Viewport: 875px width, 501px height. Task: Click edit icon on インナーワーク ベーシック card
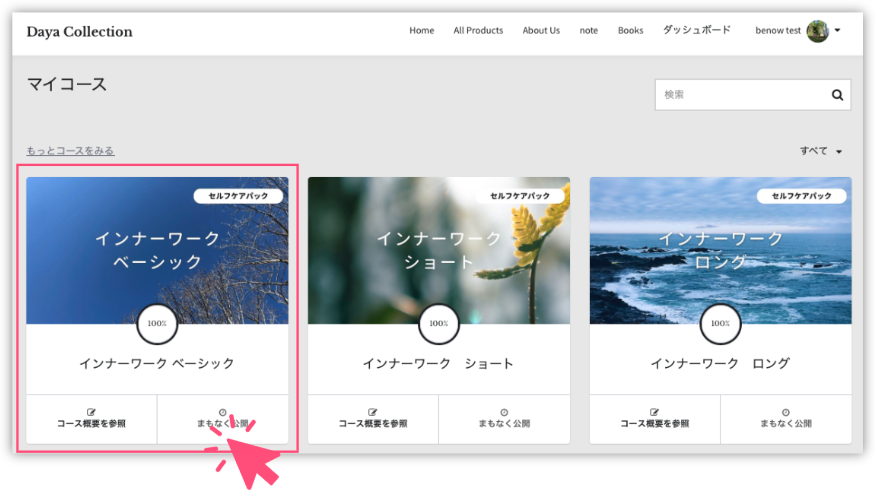click(x=92, y=412)
